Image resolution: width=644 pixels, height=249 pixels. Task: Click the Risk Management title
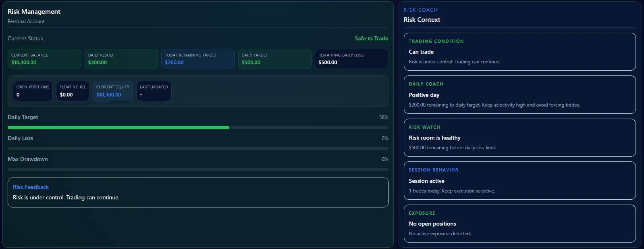tap(34, 12)
